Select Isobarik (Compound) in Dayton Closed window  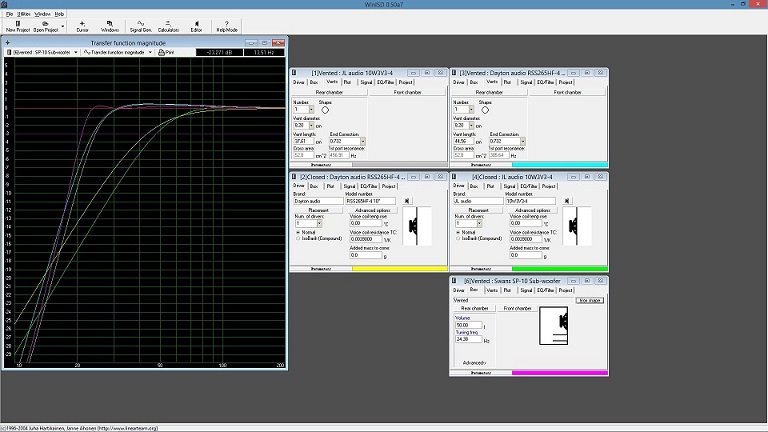click(x=298, y=239)
